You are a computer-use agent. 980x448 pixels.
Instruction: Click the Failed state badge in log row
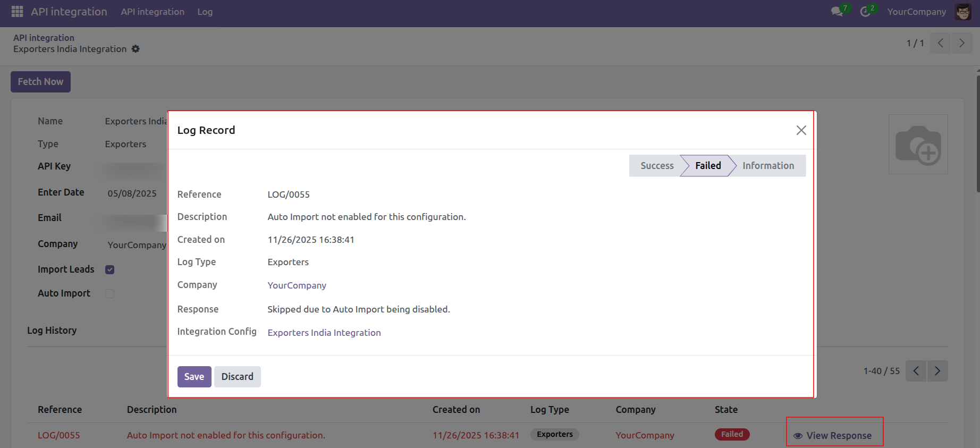732,434
